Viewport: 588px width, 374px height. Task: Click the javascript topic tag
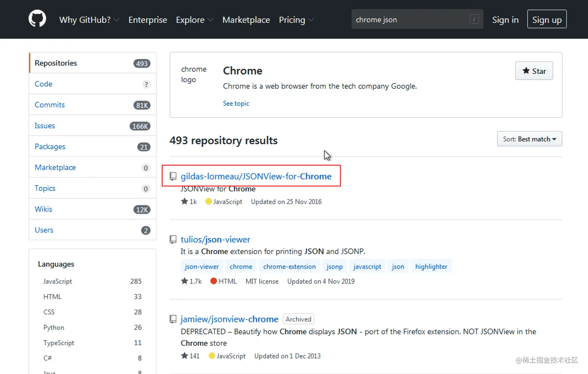coord(367,266)
